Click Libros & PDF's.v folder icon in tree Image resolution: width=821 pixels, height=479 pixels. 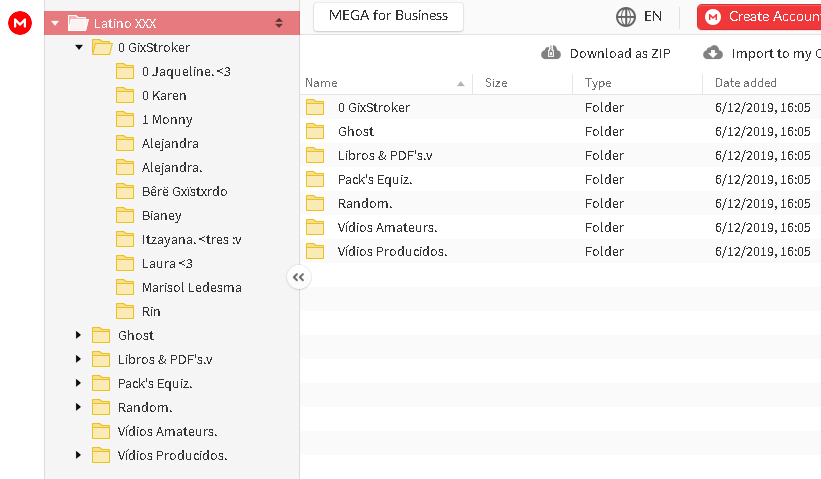coord(101,359)
